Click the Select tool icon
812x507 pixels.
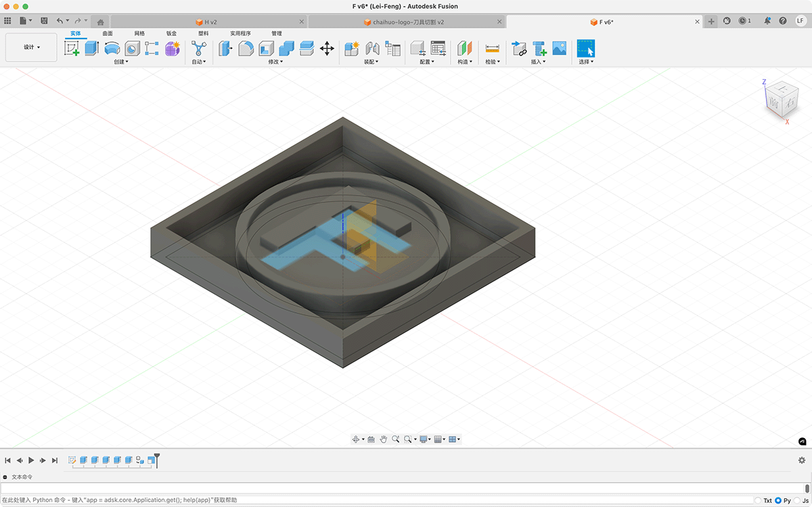pos(585,48)
